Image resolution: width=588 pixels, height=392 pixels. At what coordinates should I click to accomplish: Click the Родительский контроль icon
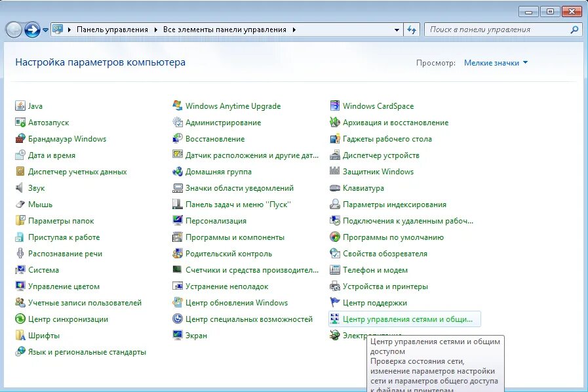[178, 254]
